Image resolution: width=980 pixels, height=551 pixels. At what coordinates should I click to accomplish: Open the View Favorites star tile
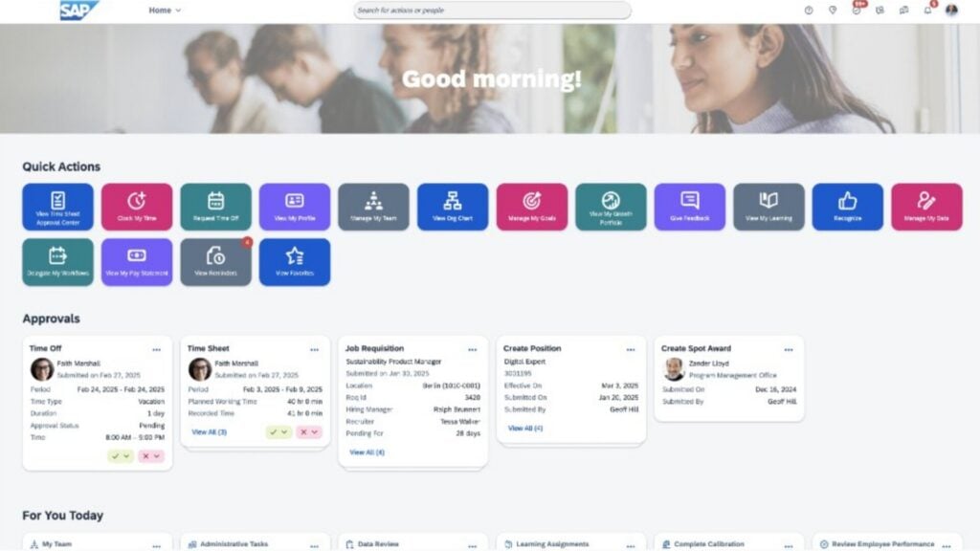[x=295, y=262]
